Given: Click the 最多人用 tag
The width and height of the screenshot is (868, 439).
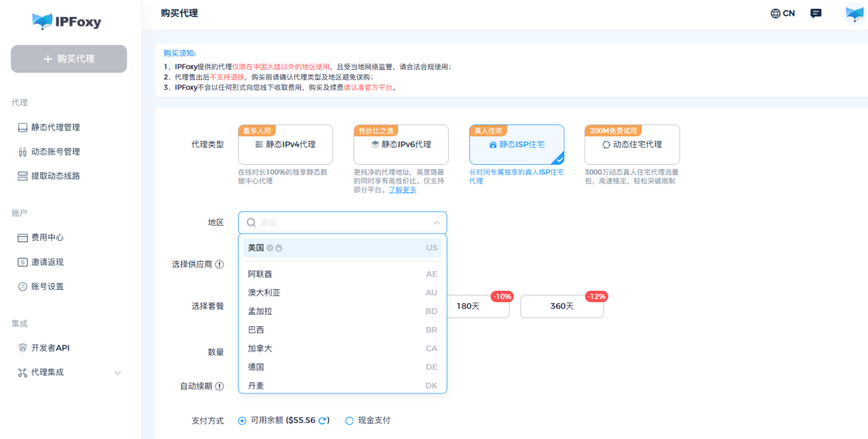Looking at the screenshot, I should 257,130.
